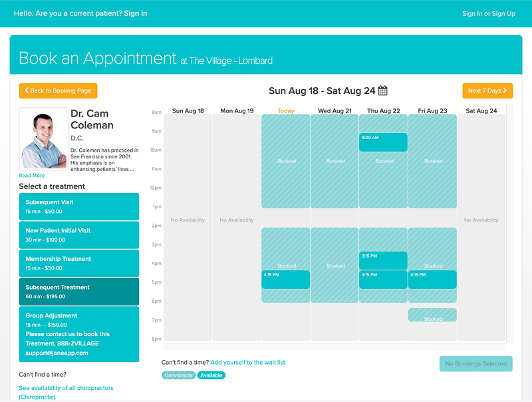Open Read More under doctor bio
The image size is (532, 402).
[x=31, y=176]
